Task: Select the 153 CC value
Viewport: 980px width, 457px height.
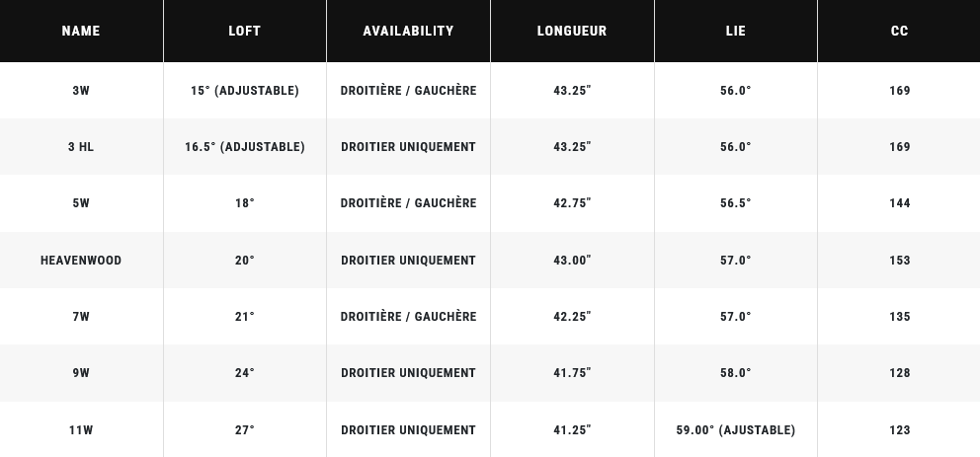Action: 899,261
